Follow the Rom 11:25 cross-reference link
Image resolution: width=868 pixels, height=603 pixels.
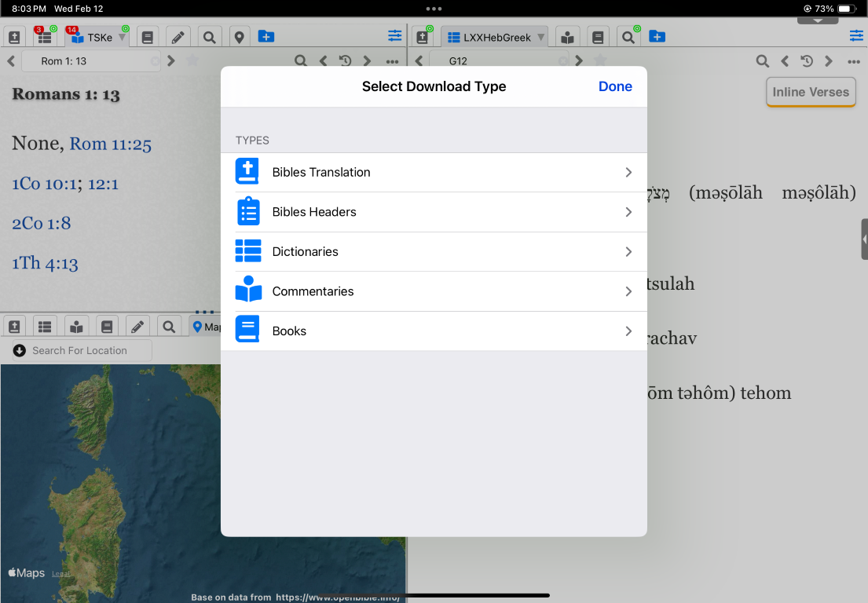pos(110,144)
